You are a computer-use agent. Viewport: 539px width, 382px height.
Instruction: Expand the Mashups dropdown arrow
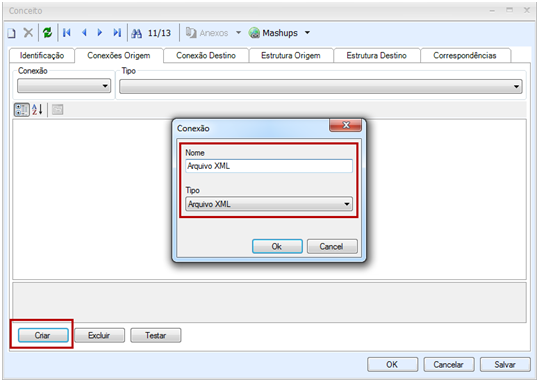coord(307,33)
